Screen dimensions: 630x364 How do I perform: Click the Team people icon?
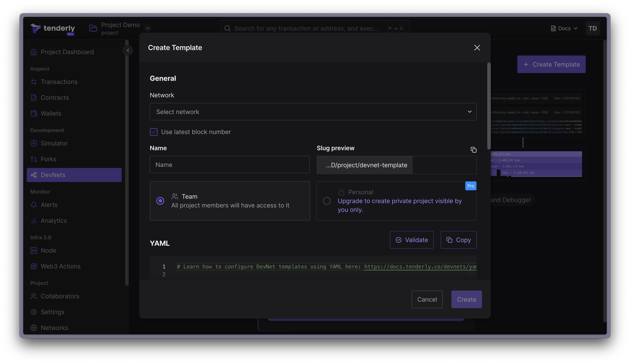point(175,197)
